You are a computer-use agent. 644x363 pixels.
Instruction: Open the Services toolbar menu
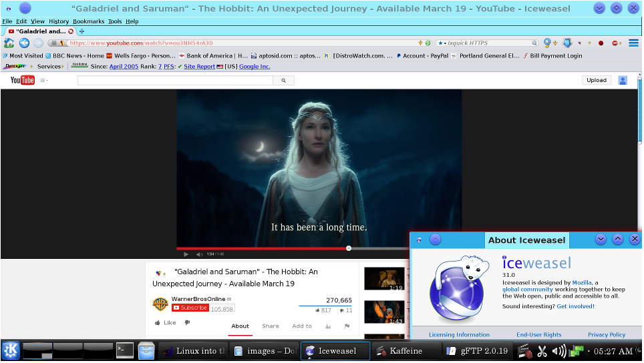51,67
